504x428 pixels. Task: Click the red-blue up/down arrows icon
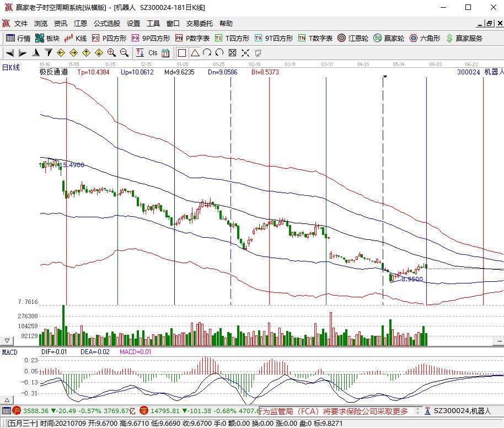tap(140, 53)
